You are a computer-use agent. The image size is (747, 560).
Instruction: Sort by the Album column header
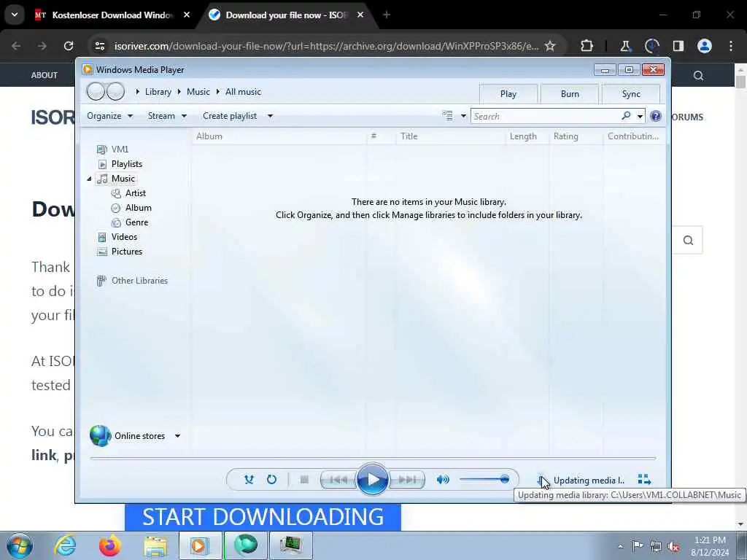point(279,136)
